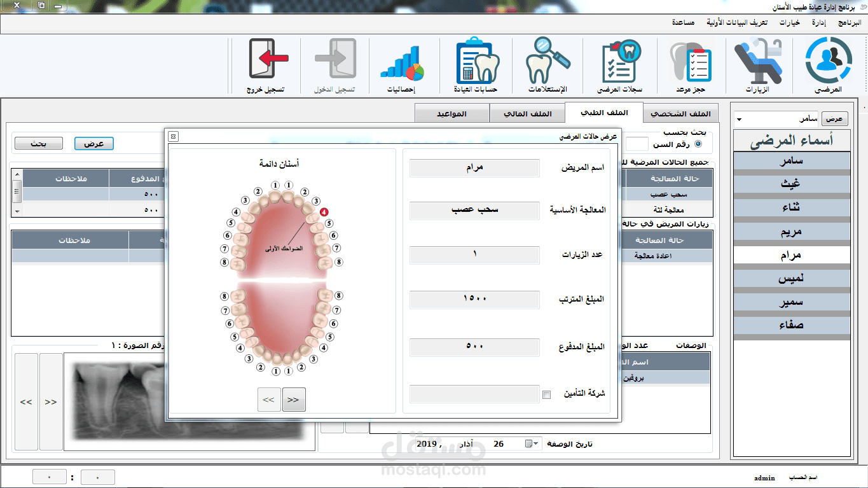The image size is (868, 488).
Task: Select patient سامر from the list
Action: 792,161
